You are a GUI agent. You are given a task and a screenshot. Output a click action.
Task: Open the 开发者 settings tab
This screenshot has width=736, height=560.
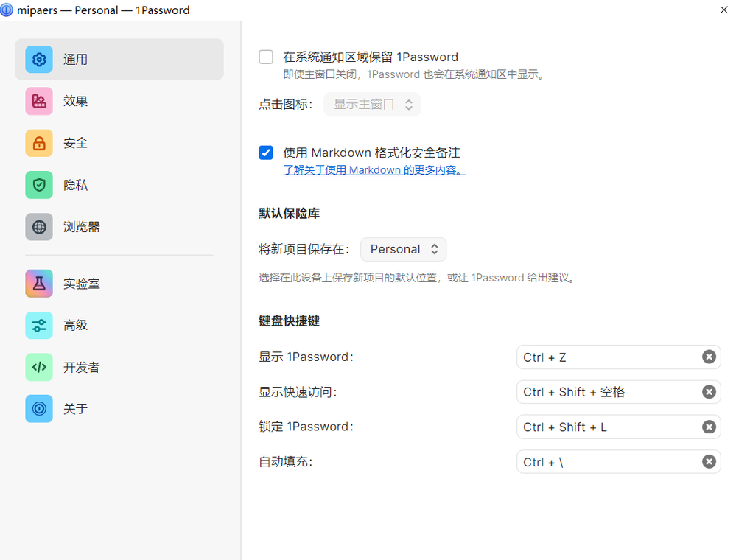[x=119, y=367]
